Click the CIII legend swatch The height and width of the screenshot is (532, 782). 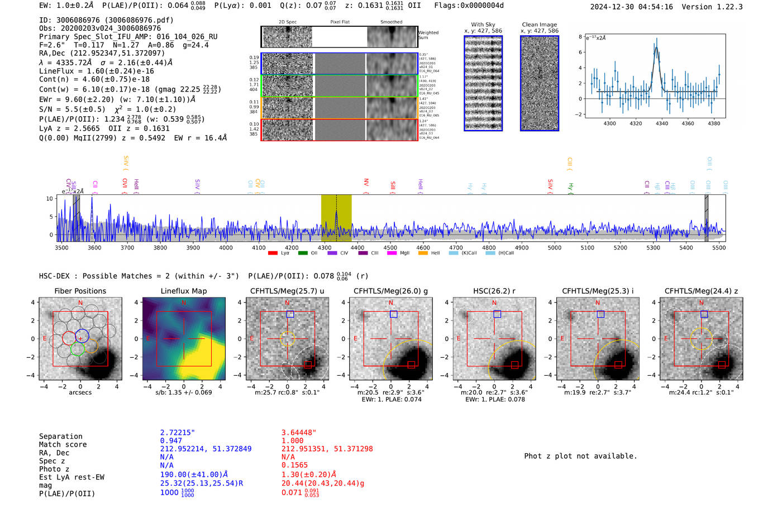(363, 253)
